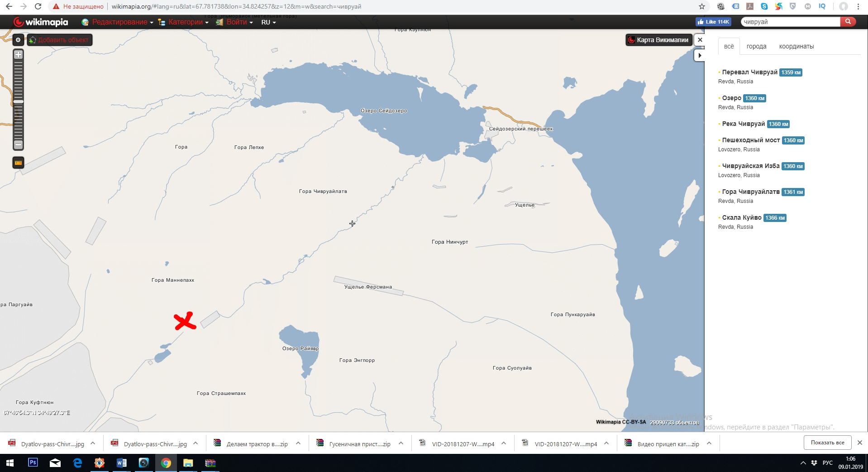
Task: Open Photoshop from the taskbar
Action: (x=33, y=462)
